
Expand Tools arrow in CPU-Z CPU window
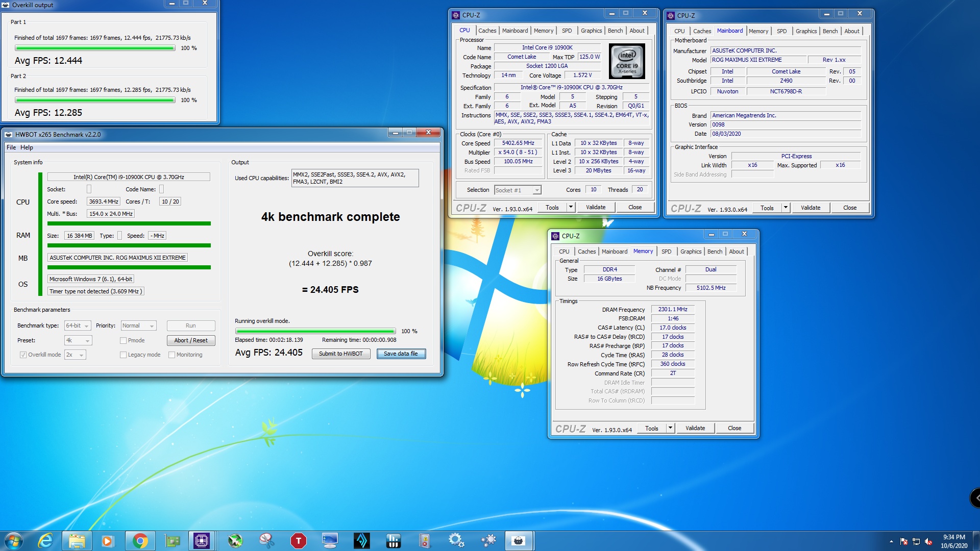click(571, 207)
